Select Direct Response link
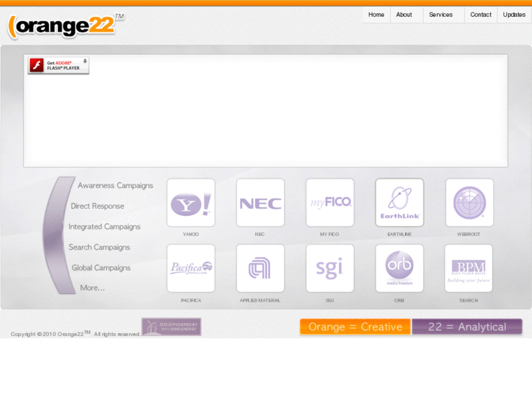This screenshot has width=532, height=399. (97, 206)
